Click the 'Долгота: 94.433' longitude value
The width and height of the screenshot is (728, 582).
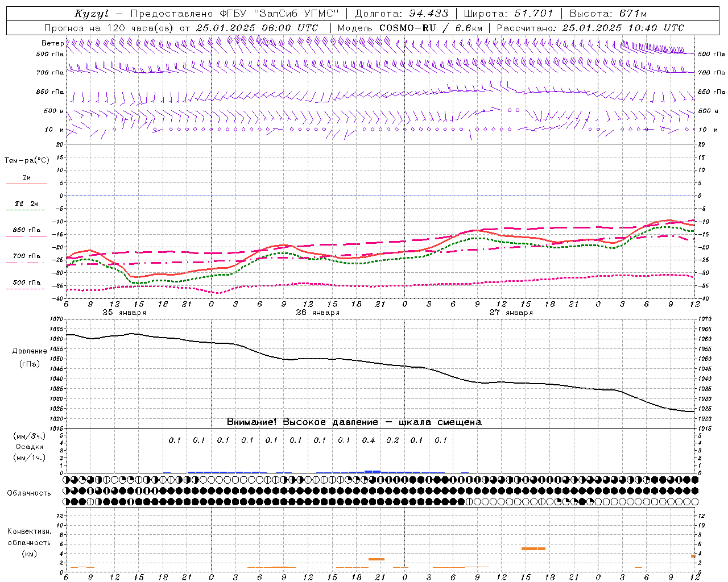(402, 14)
